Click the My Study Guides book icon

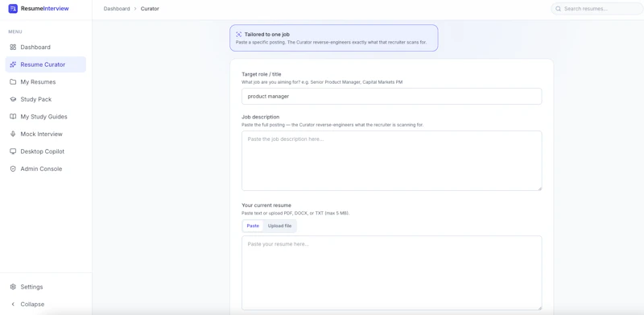click(x=13, y=116)
